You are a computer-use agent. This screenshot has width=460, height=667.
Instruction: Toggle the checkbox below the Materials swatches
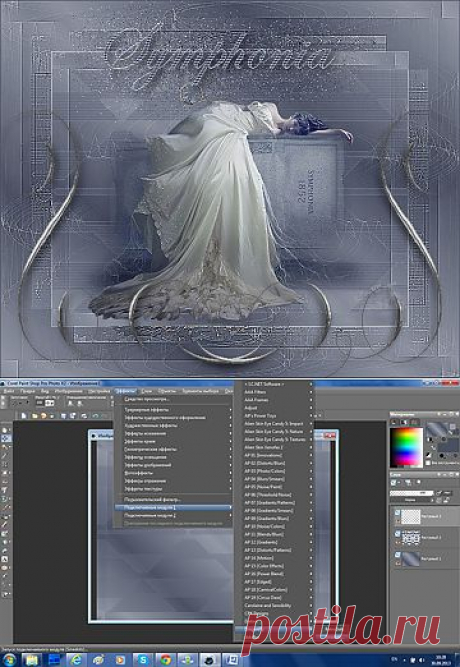(x=429, y=463)
